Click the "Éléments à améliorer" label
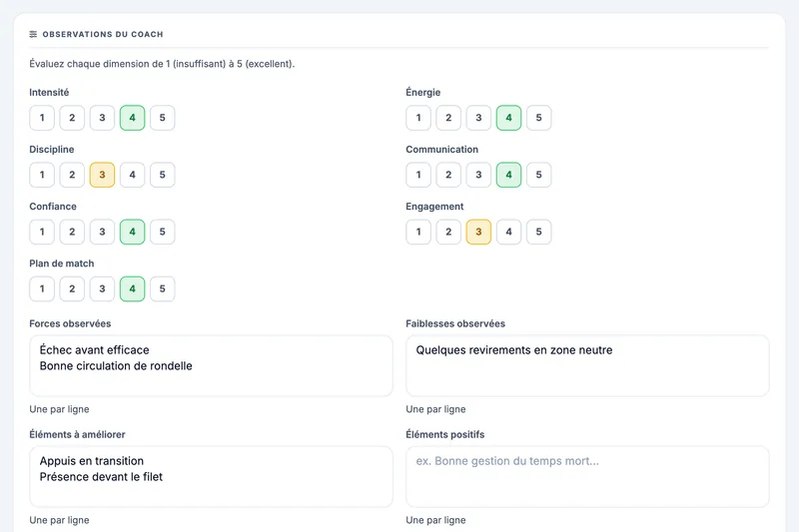799x532 pixels. 77,435
